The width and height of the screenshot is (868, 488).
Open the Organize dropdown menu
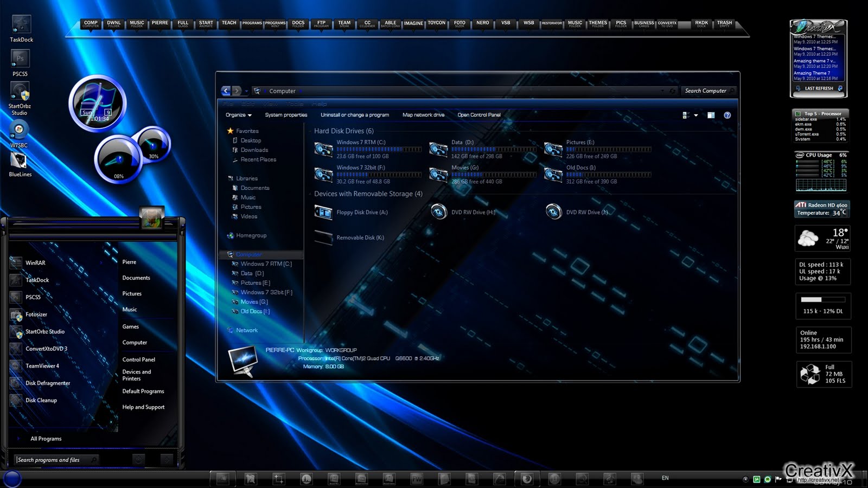[239, 115]
